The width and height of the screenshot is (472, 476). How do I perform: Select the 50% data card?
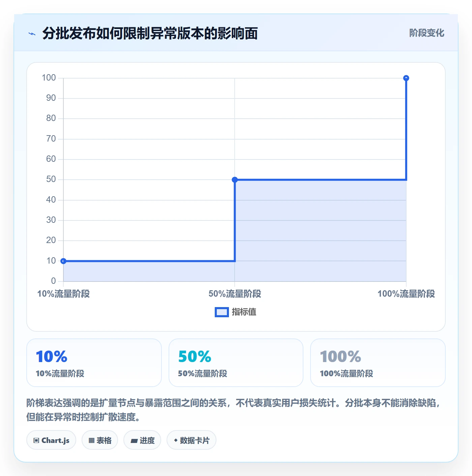(x=236, y=363)
